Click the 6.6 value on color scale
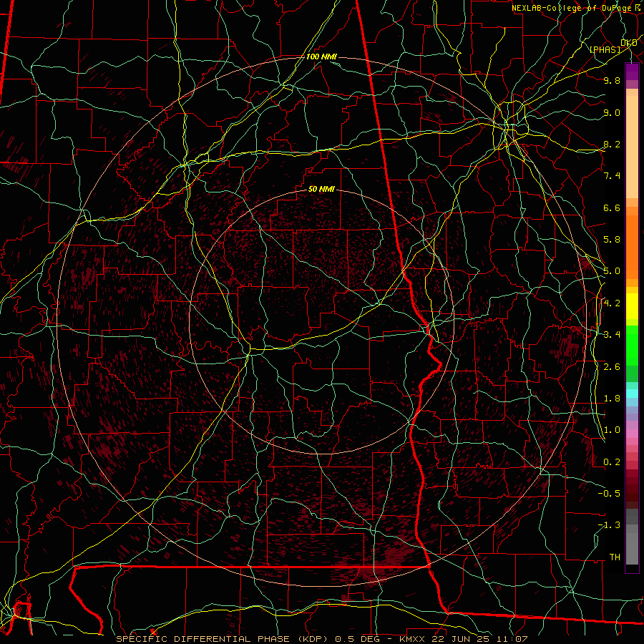644x644 pixels. tap(612, 208)
